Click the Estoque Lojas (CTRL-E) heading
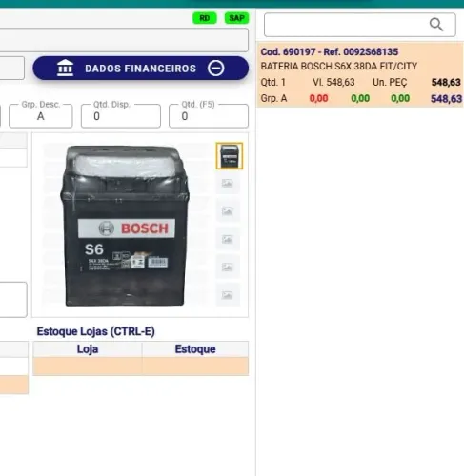This screenshot has height=476, width=464. (x=95, y=331)
